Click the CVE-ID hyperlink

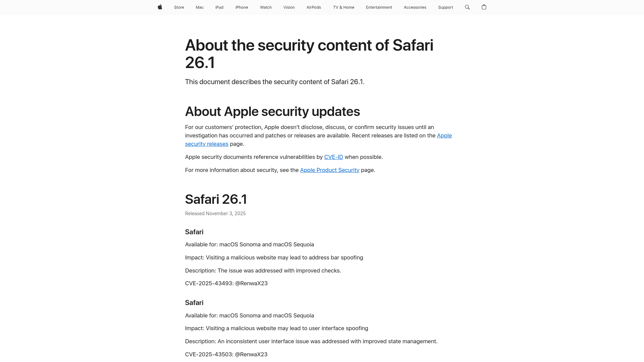[x=333, y=157]
